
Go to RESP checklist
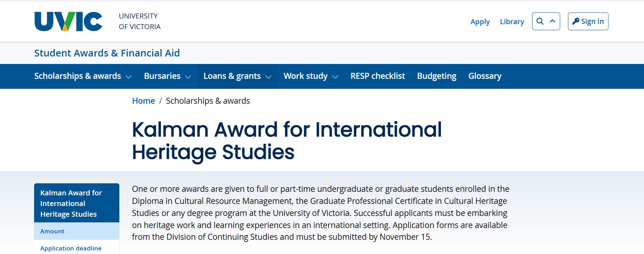(x=378, y=76)
